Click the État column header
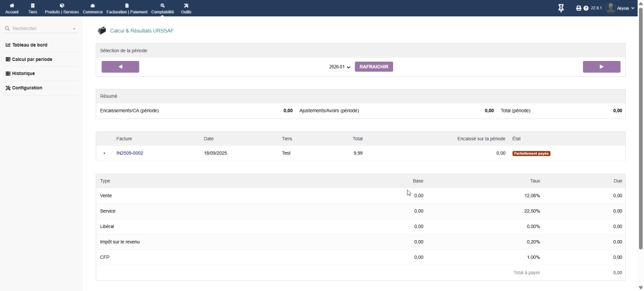 [x=516, y=139]
